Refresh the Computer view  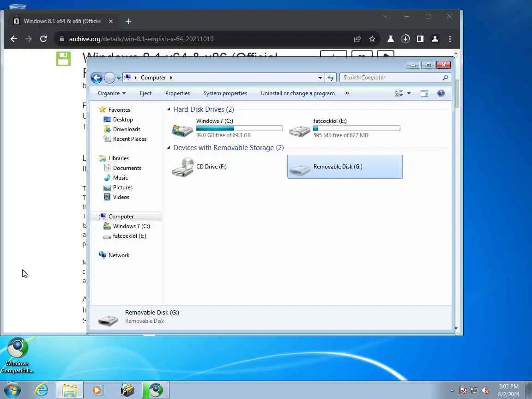click(x=331, y=78)
